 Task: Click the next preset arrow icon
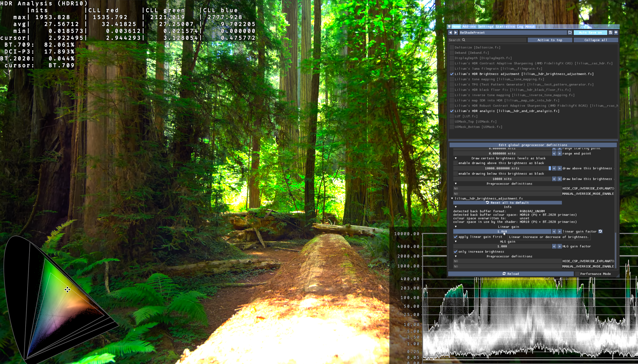pyautogui.click(x=456, y=32)
